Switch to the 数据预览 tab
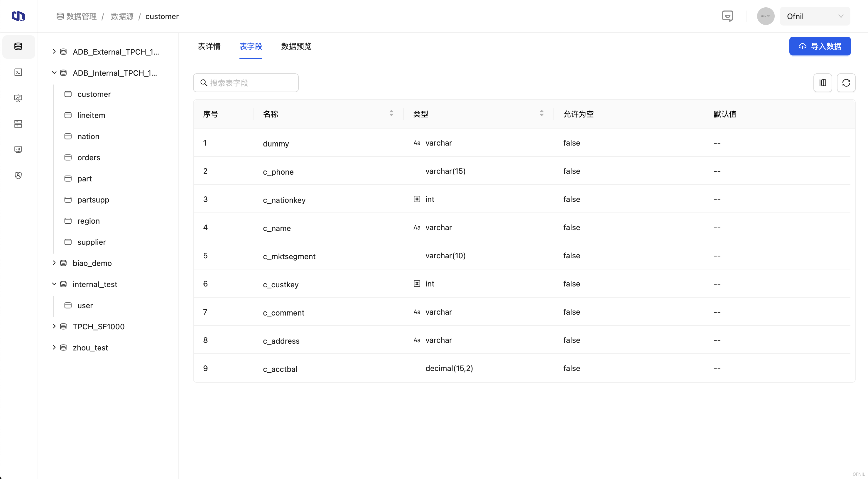The image size is (868, 479). (x=296, y=46)
